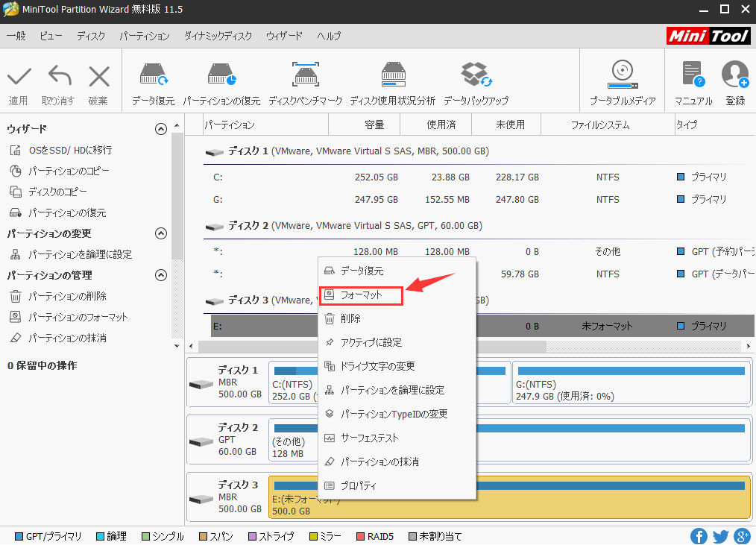Click the パーティション column header
The height and width of the screenshot is (545, 756).
coord(265,125)
